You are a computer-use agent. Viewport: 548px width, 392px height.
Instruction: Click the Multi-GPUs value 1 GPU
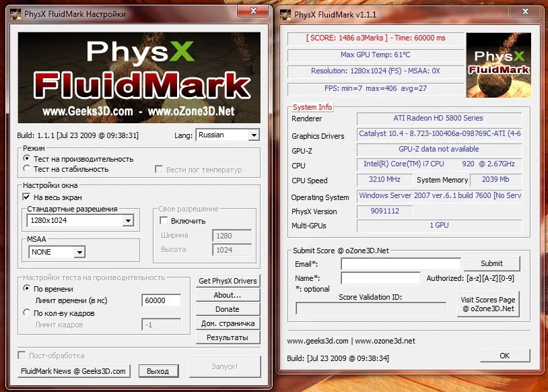pos(439,226)
